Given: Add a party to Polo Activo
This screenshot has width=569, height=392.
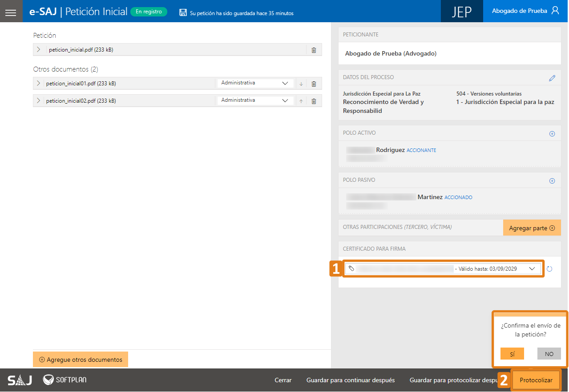Looking at the screenshot, I should [x=552, y=133].
